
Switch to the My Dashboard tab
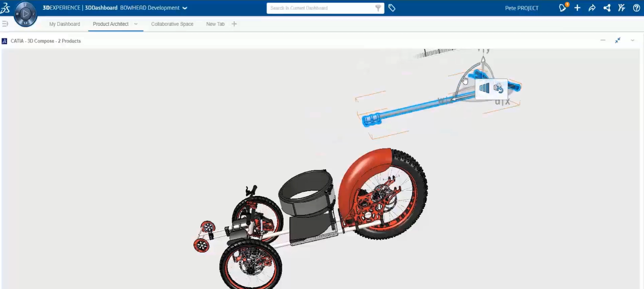click(65, 24)
